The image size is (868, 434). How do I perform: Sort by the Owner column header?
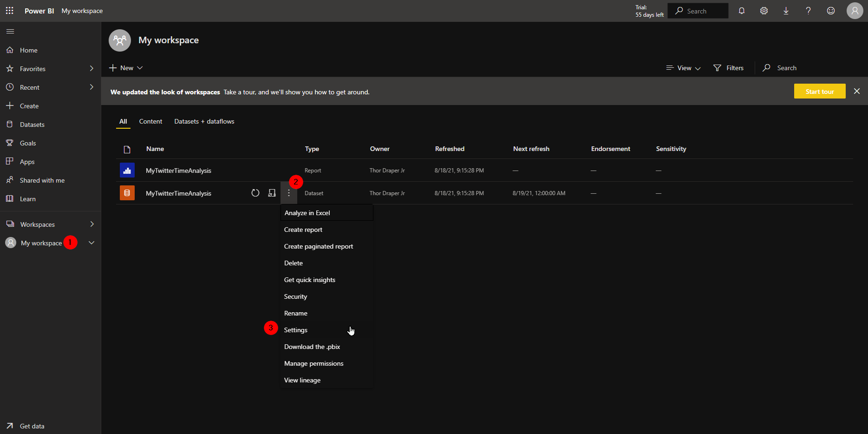(380, 149)
